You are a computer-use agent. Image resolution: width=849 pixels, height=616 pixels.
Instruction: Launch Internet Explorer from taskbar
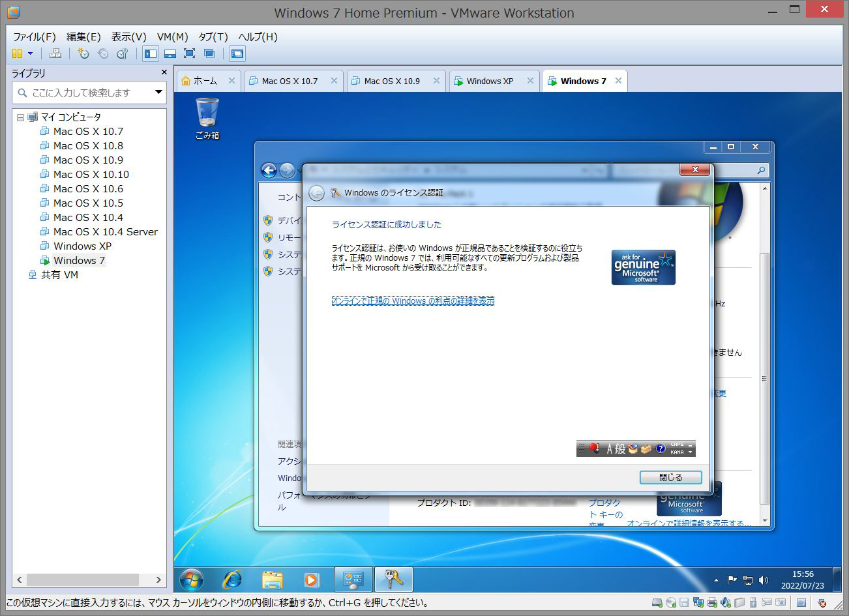(232, 579)
